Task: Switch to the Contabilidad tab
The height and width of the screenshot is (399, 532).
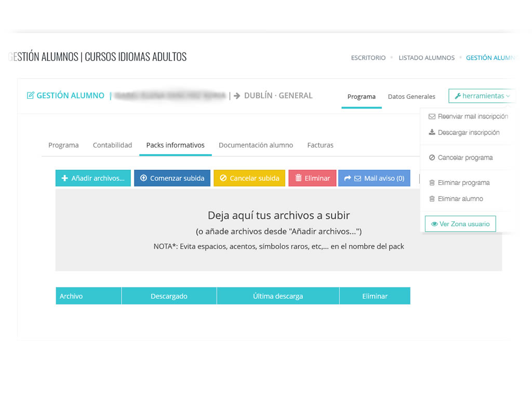Action: click(112, 145)
